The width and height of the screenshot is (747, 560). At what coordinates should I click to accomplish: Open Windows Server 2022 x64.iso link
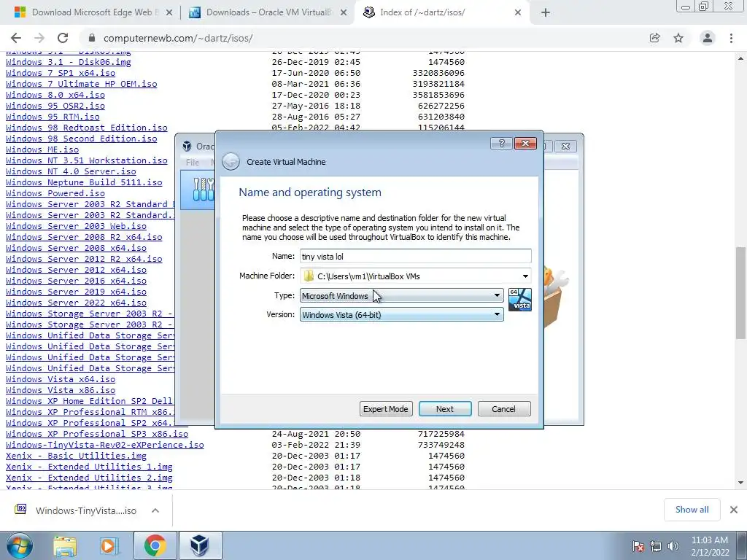76,303
